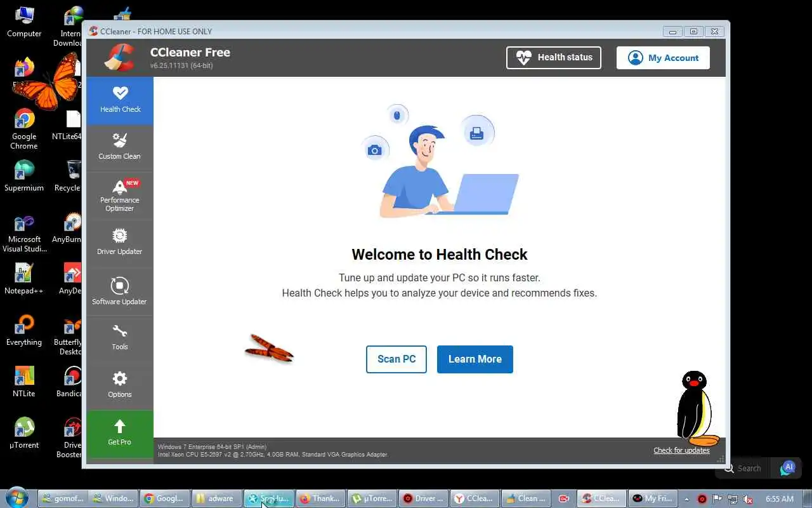
Task: Click the mouse bubble in the illustration
Action: [x=397, y=116]
